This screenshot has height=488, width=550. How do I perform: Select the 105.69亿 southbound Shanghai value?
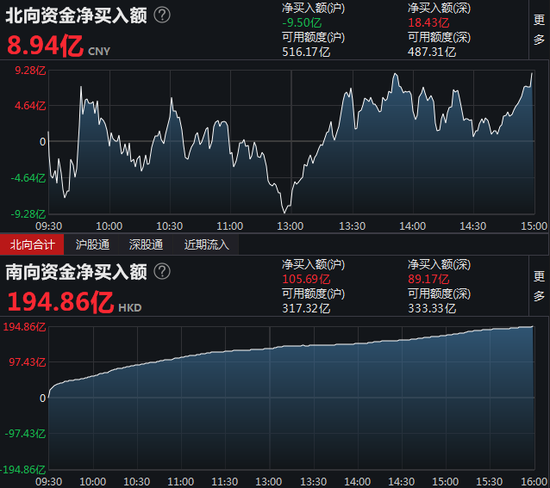tap(306, 279)
